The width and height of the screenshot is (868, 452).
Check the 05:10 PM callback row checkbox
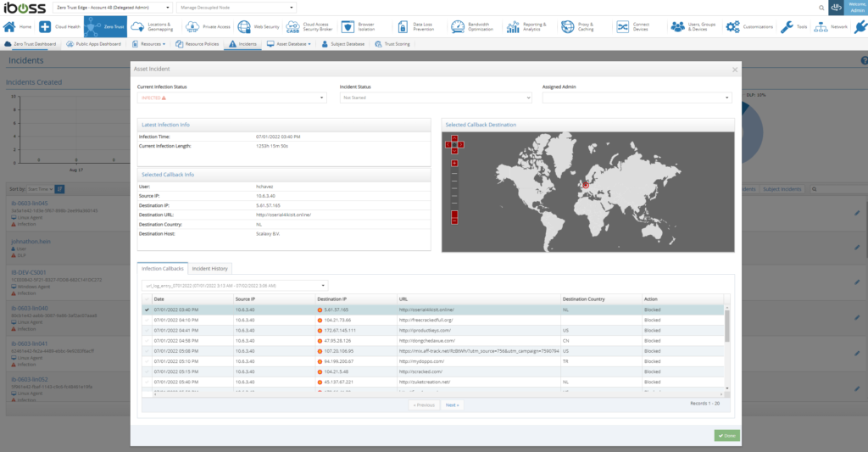(147, 361)
